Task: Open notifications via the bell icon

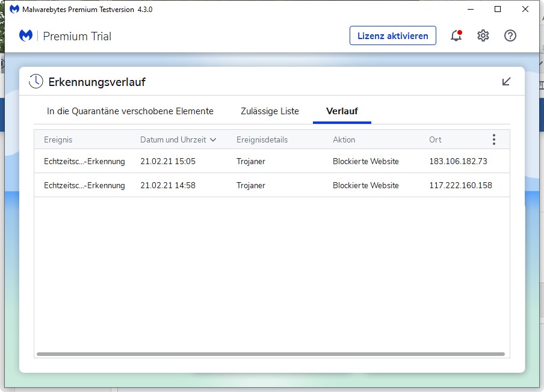Action: click(455, 36)
